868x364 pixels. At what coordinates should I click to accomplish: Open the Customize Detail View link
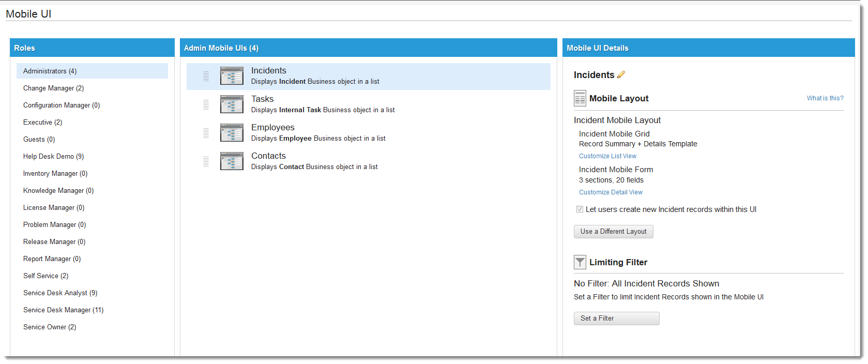click(611, 192)
